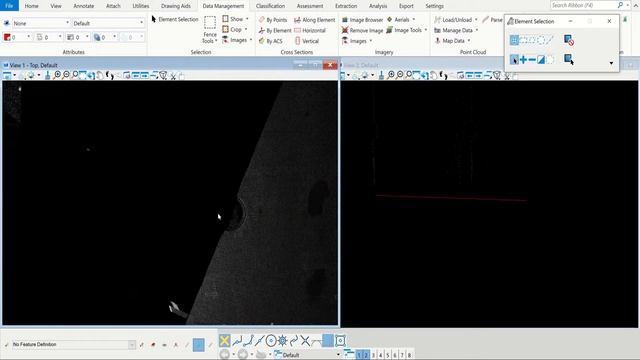
Task: Expand Element Selection dialog options arrow
Action: click(x=611, y=63)
